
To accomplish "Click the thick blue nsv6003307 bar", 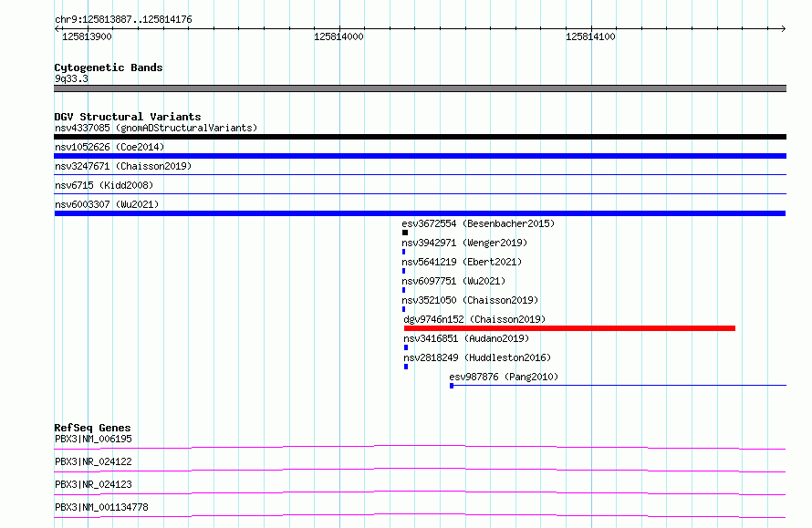I will (420, 213).
